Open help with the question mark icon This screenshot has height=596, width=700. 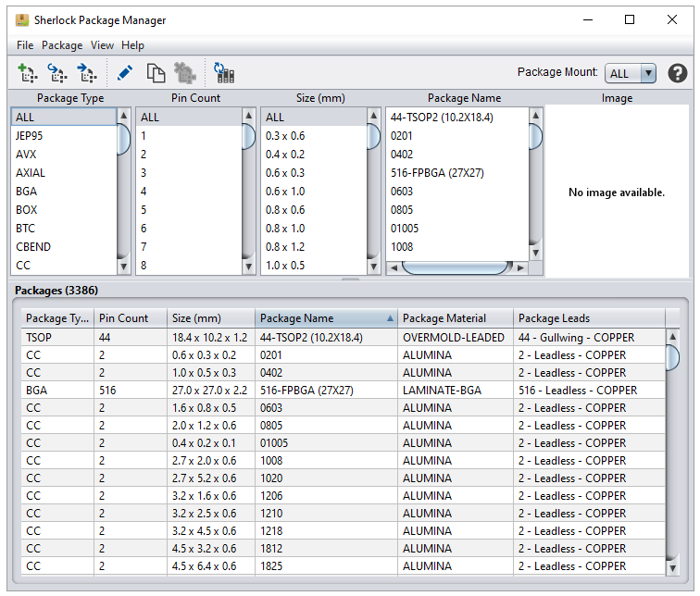(x=677, y=73)
